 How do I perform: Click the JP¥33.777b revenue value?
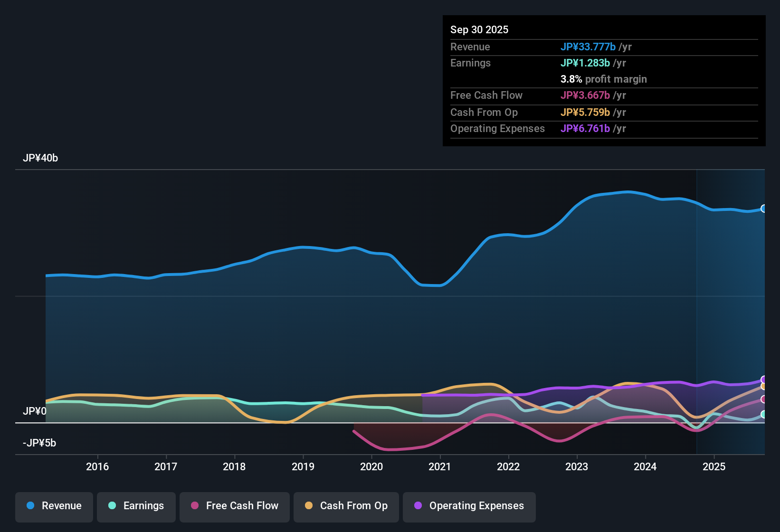coord(588,47)
